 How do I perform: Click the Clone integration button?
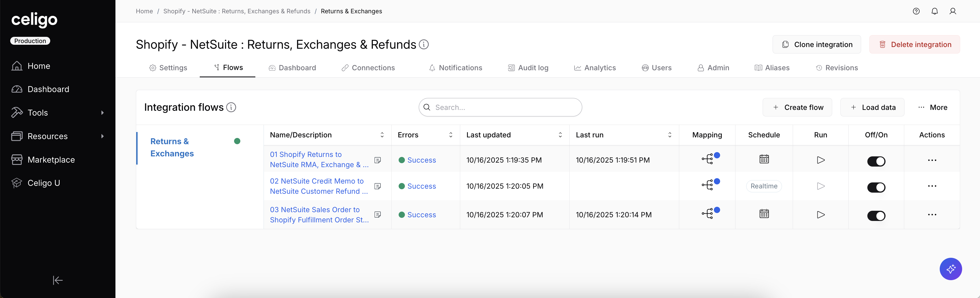tap(817, 44)
